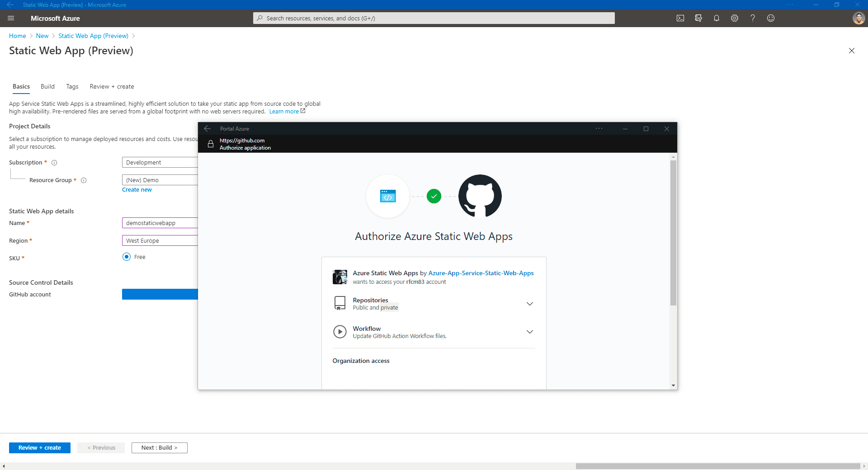868x470 pixels.
Task: Open the Region dropdown showing West Europe
Action: point(160,240)
